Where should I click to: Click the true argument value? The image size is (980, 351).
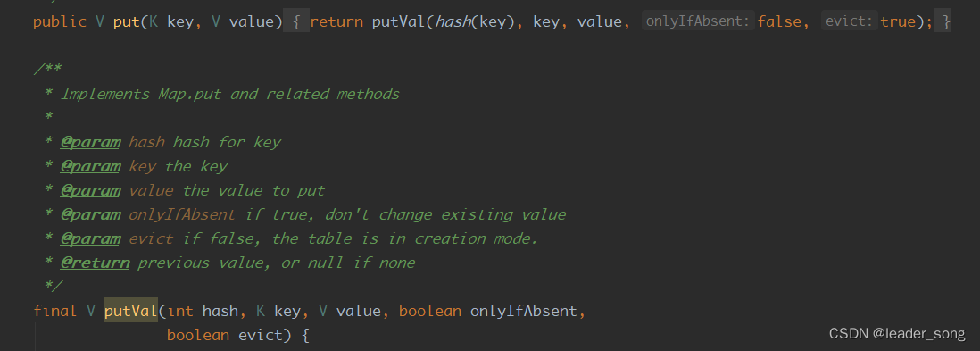tap(897, 22)
